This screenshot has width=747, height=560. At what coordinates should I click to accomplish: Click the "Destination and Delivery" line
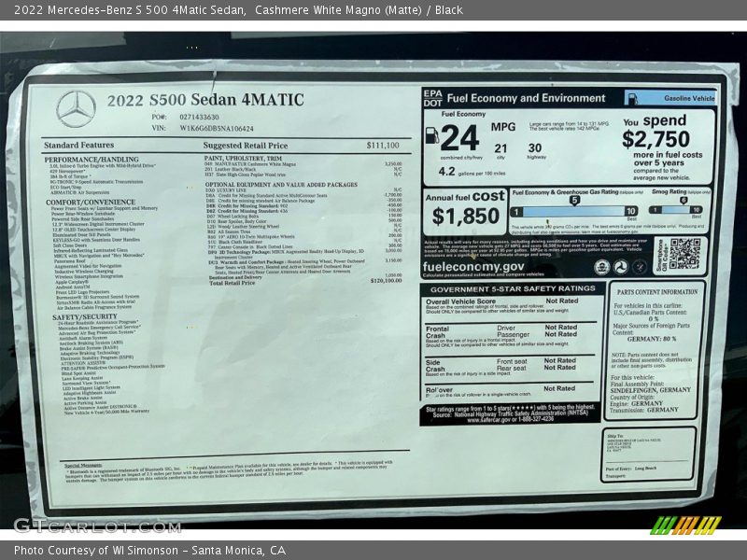pyautogui.click(x=235, y=277)
